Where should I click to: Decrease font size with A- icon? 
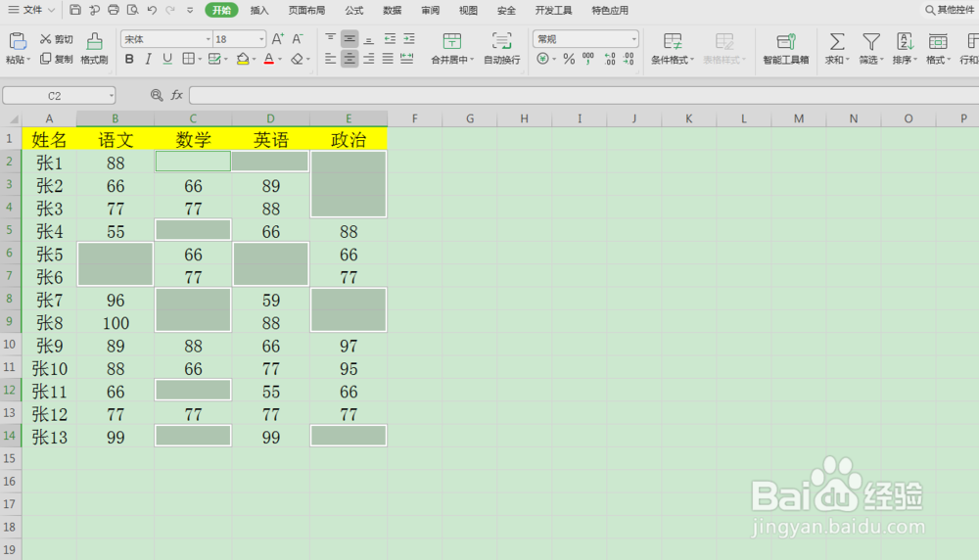(x=298, y=39)
